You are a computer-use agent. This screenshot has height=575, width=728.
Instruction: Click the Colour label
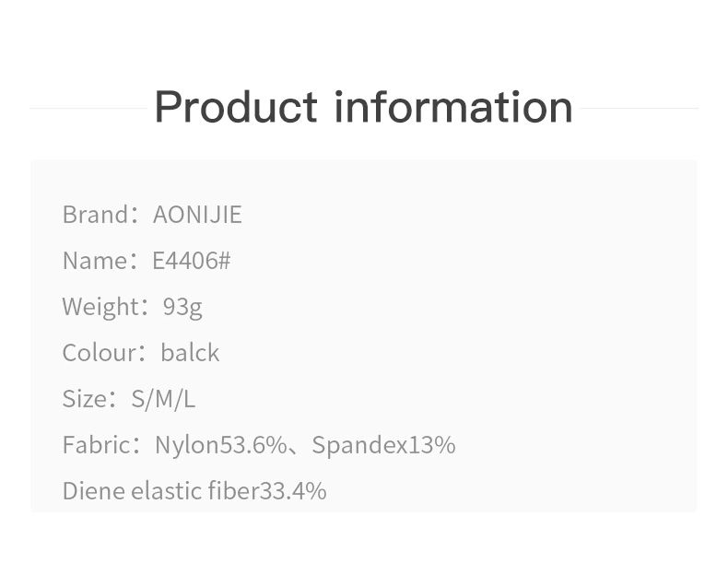[x=100, y=353]
